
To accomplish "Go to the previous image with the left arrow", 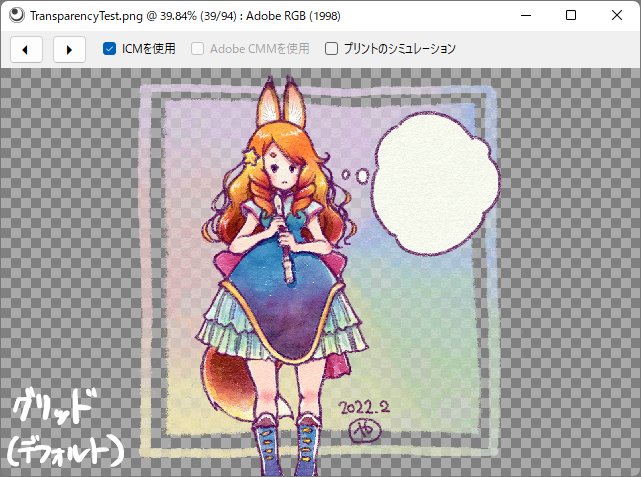I will (26, 49).
